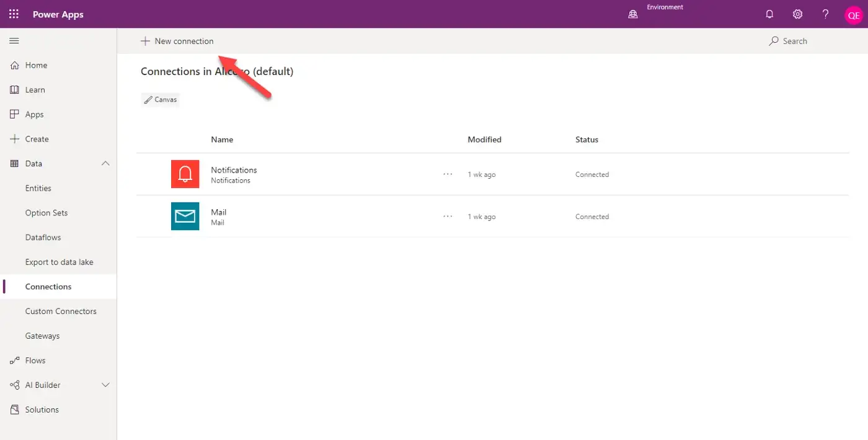Click Connected status of Mail row

click(x=592, y=217)
